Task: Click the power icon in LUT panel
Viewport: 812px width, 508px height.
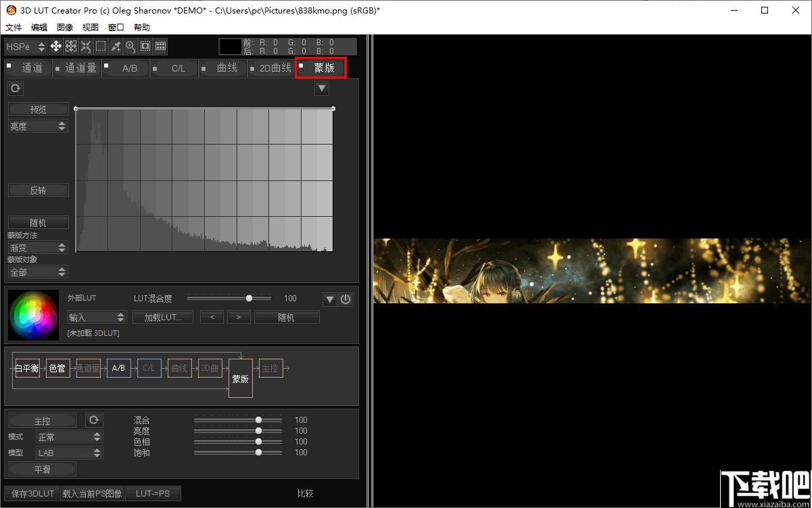Action: tap(345, 299)
